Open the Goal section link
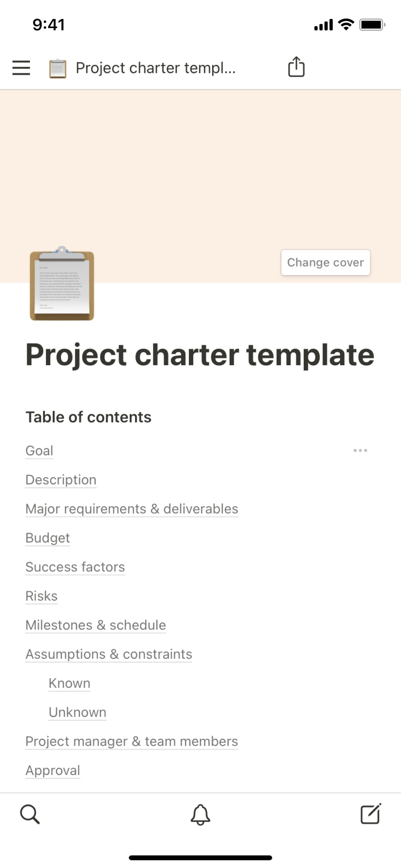401x868 pixels. coord(39,450)
